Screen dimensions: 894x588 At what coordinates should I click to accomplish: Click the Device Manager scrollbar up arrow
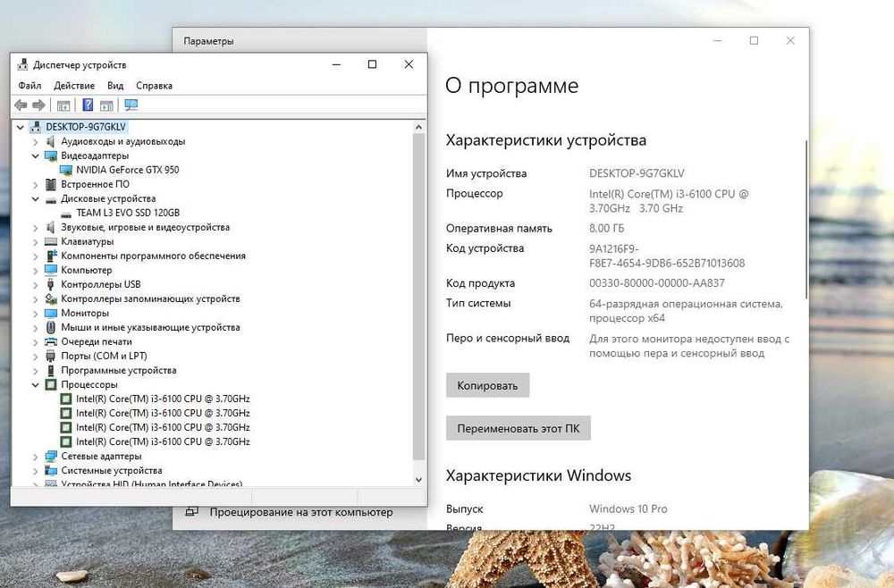tap(419, 127)
